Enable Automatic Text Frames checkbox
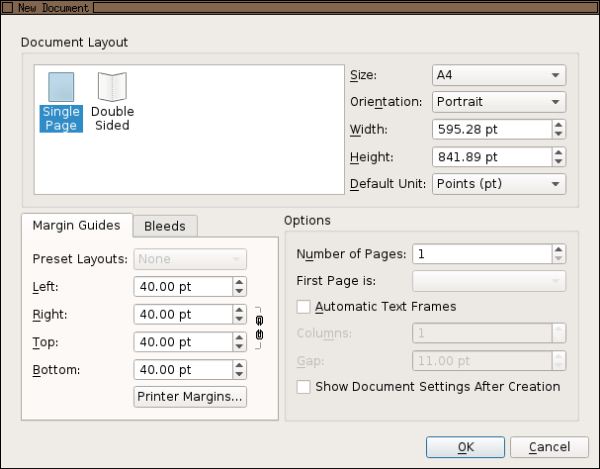Image resolution: width=600 pixels, height=469 pixels. (305, 307)
